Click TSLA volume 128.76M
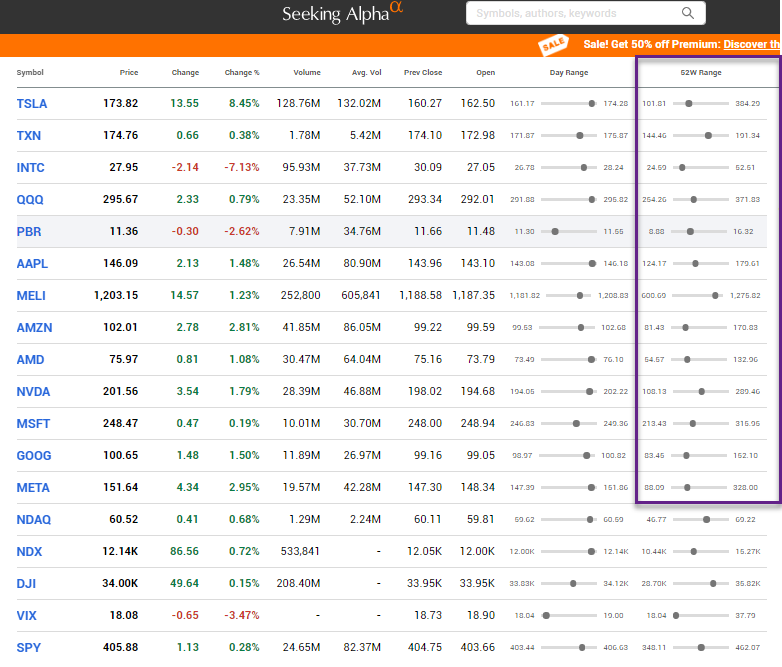The height and width of the screenshot is (667, 782). point(298,103)
